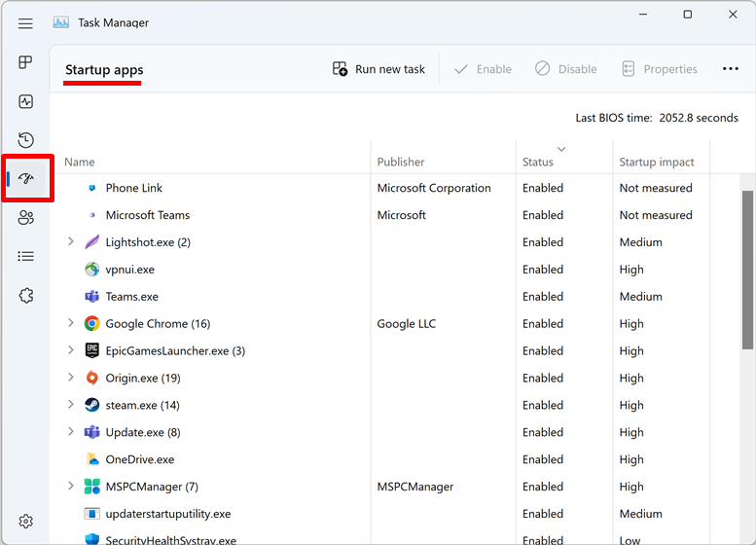Screen dimensions: 756x545
Task: Open the Users page icon
Action: point(26,218)
